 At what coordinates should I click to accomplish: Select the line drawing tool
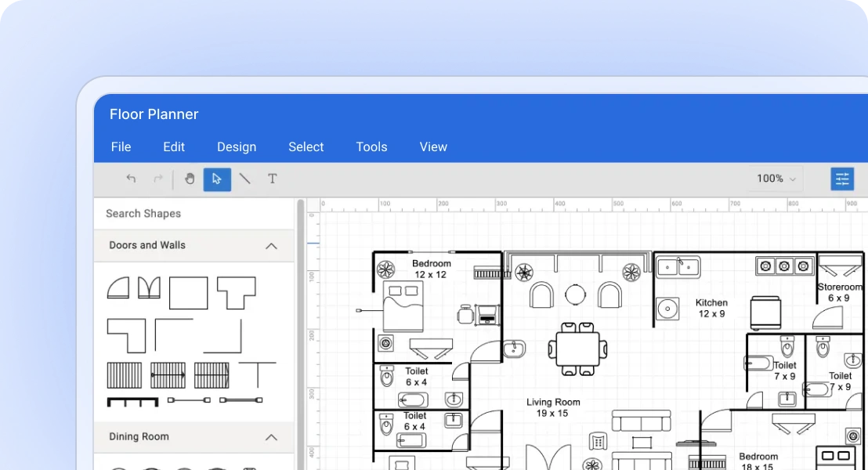pos(244,179)
